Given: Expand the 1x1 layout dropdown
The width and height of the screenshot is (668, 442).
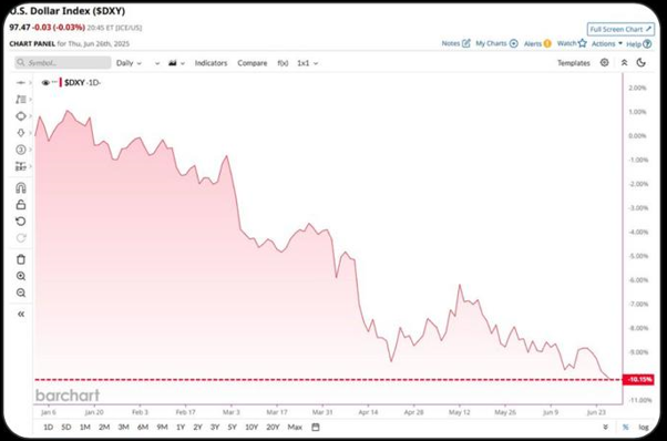Looking at the screenshot, I should (308, 63).
